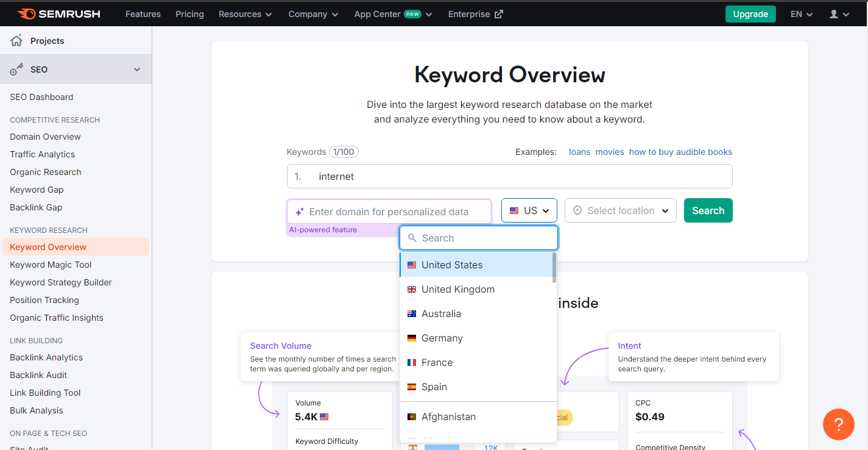Click the magnifier icon in country search

coord(412,238)
